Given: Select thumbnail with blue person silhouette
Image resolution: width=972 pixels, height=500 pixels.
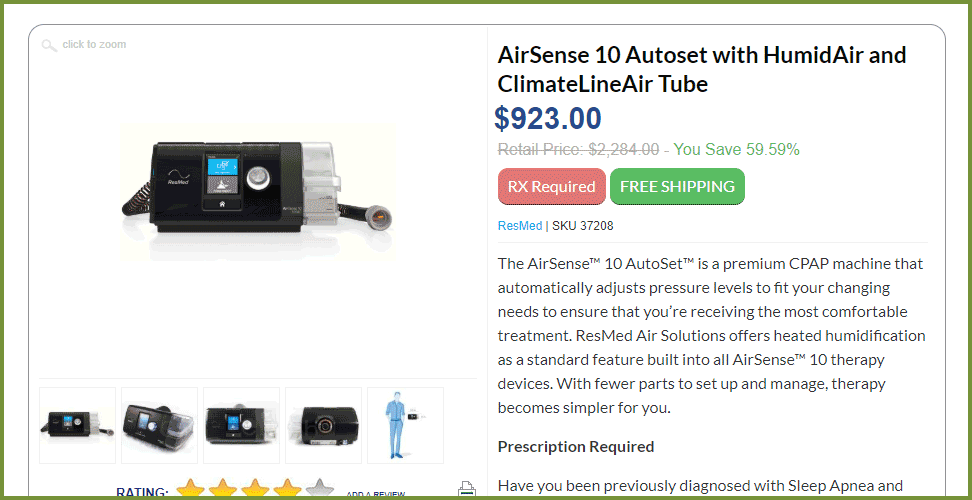Looking at the screenshot, I should point(405,426).
